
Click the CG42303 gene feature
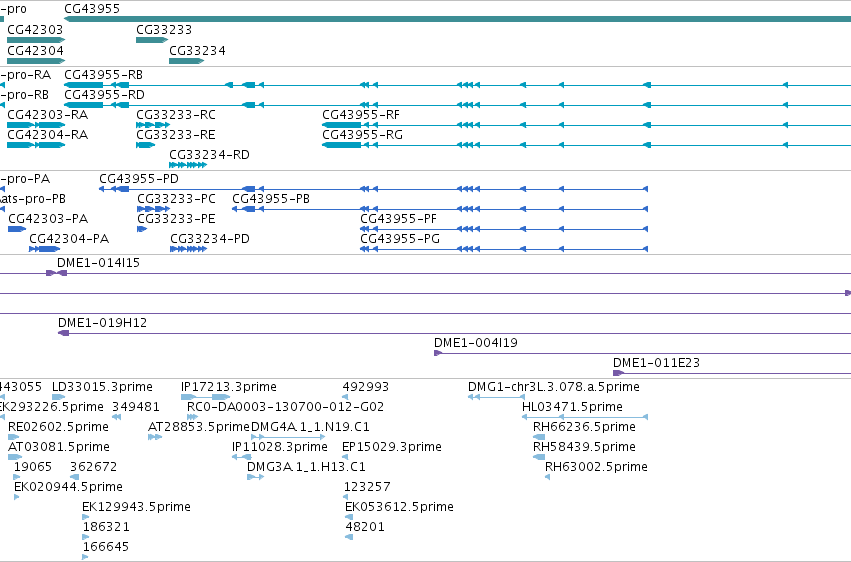pyautogui.click(x=36, y=40)
